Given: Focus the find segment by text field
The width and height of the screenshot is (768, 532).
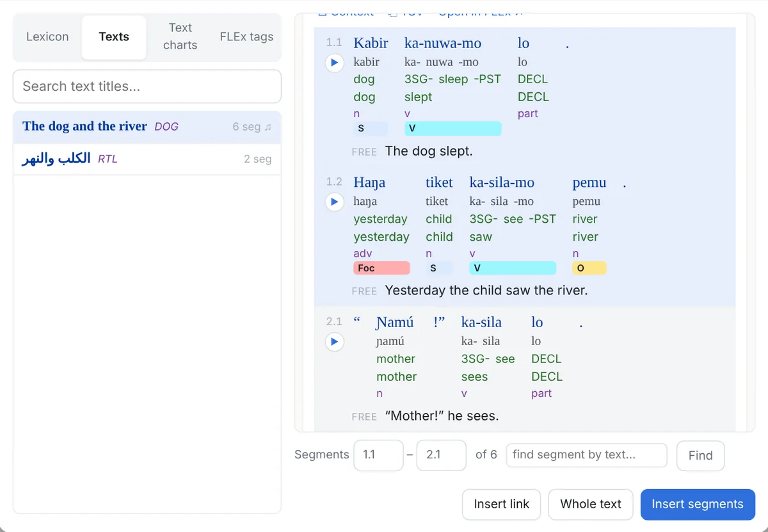Looking at the screenshot, I should pos(586,455).
